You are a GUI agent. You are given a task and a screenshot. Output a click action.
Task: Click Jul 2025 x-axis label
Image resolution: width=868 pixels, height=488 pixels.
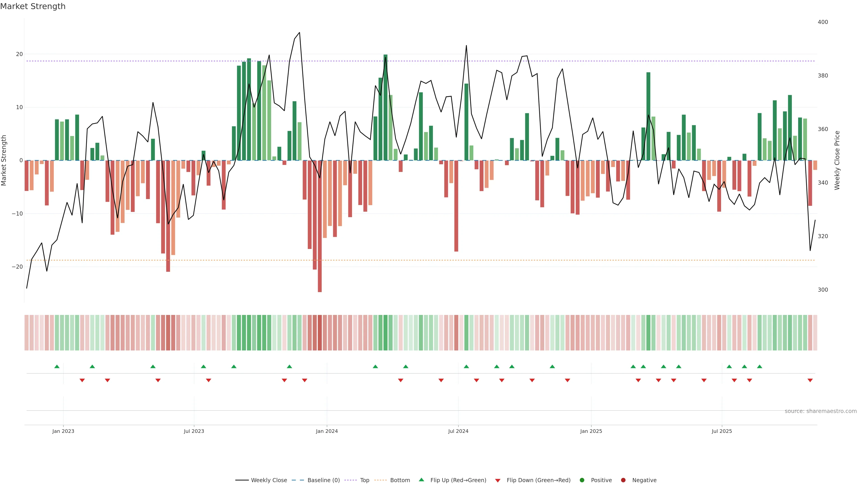(x=722, y=431)
